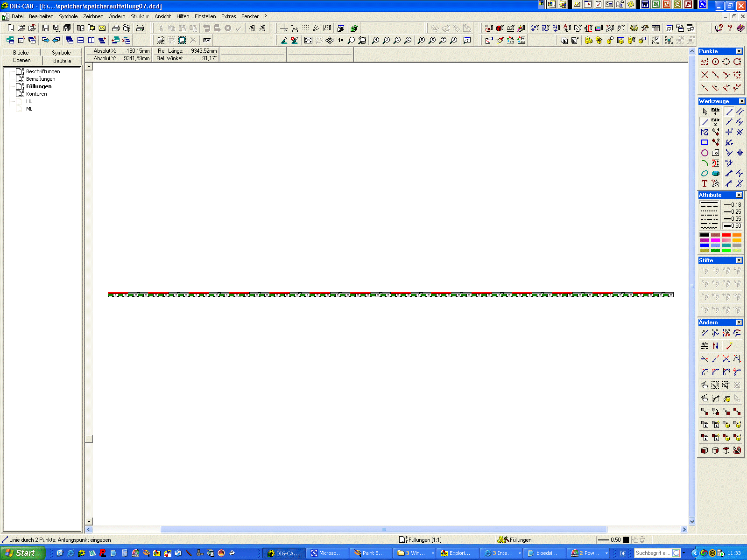This screenshot has width=747, height=560.
Task: Switch to bloedsi... taskbar window
Action: [x=543, y=553]
